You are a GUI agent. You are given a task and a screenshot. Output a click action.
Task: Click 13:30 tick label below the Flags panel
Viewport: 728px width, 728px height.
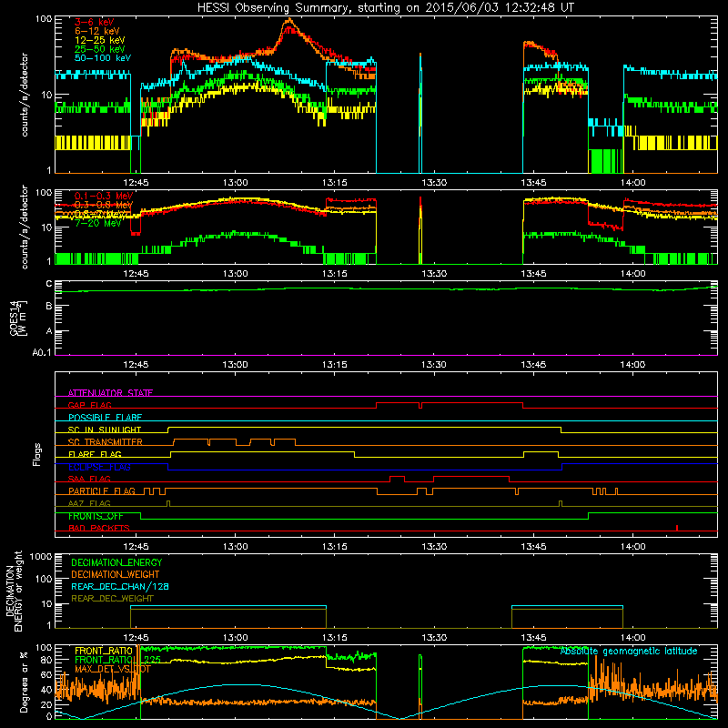pyautogui.click(x=434, y=547)
